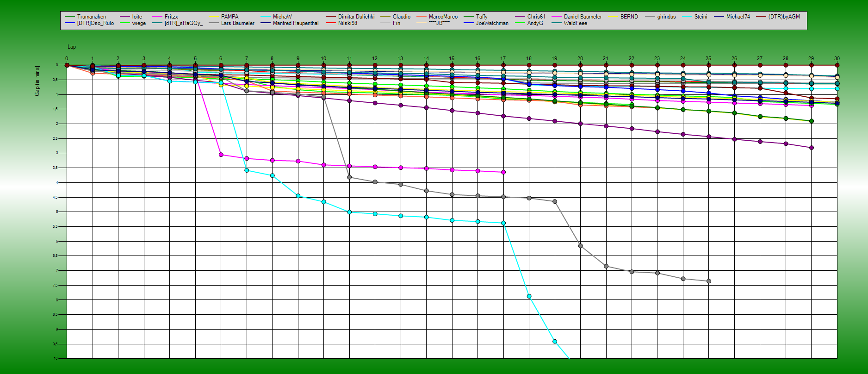Click the light gray Fin legend color line
Viewport: 868px width, 374px height.
pos(386,23)
